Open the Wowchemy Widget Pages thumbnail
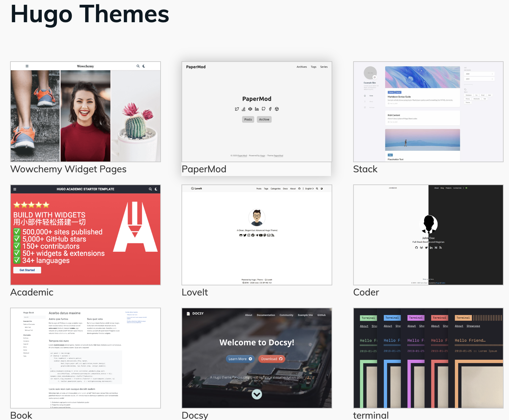The height and width of the screenshot is (420, 509). click(86, 112)
